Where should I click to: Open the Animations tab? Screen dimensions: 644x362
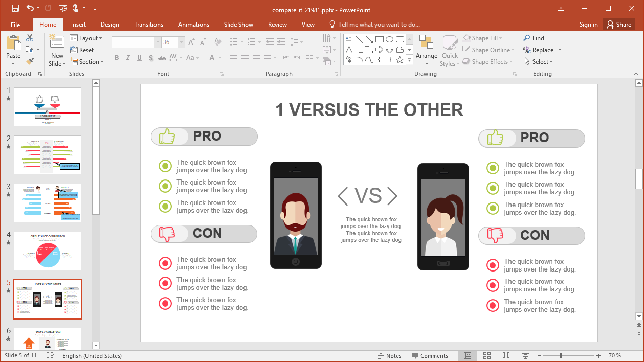[x=193, y=25]
